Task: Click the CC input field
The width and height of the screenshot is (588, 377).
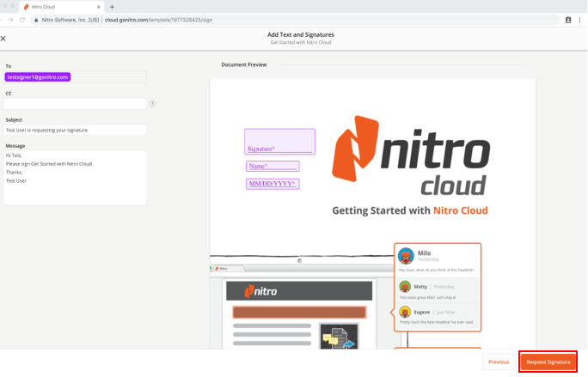Action: point(75,104)
